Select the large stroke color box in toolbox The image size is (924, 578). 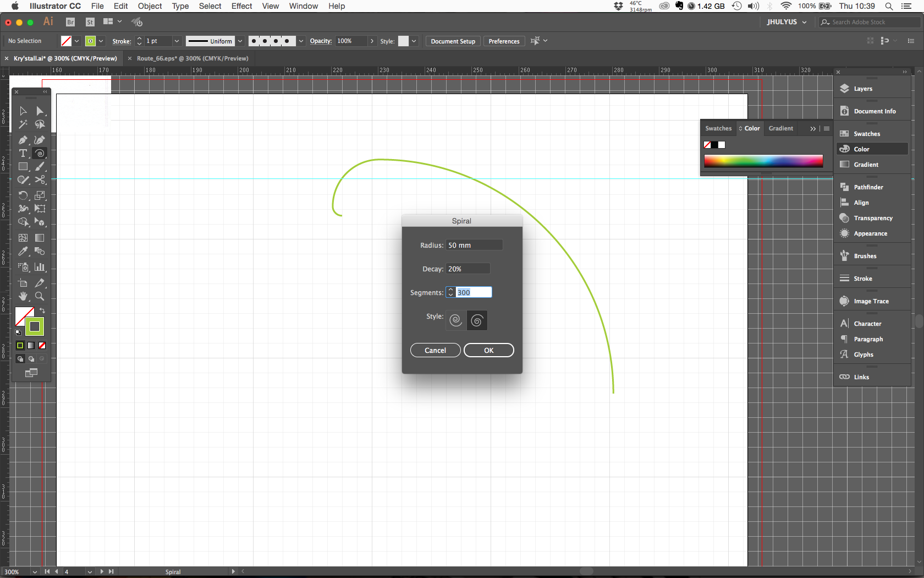click(x=35, y=326)
